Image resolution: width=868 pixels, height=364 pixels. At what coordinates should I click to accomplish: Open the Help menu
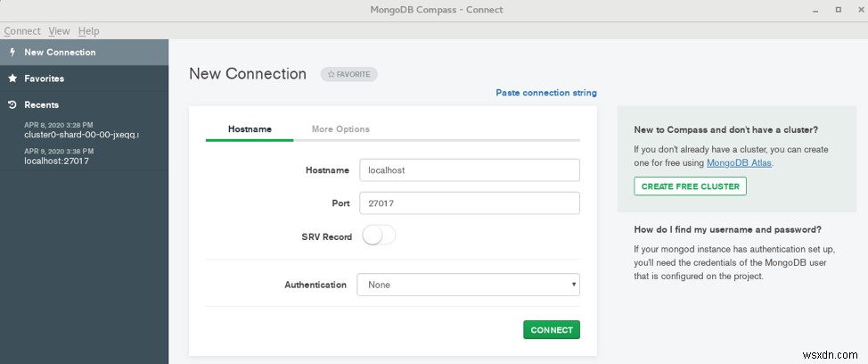point(88,31)
